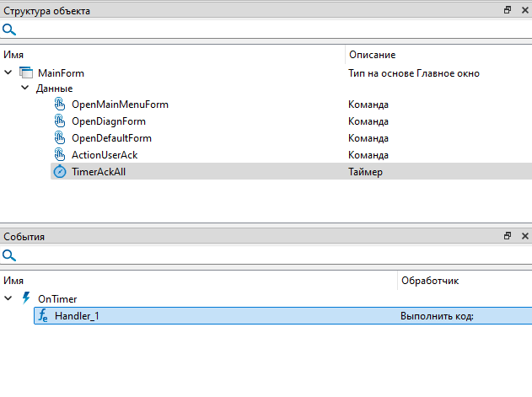
Task: Click the TimerAckAll clock icon
Action: pyautogui.click(x=59, y=171)
